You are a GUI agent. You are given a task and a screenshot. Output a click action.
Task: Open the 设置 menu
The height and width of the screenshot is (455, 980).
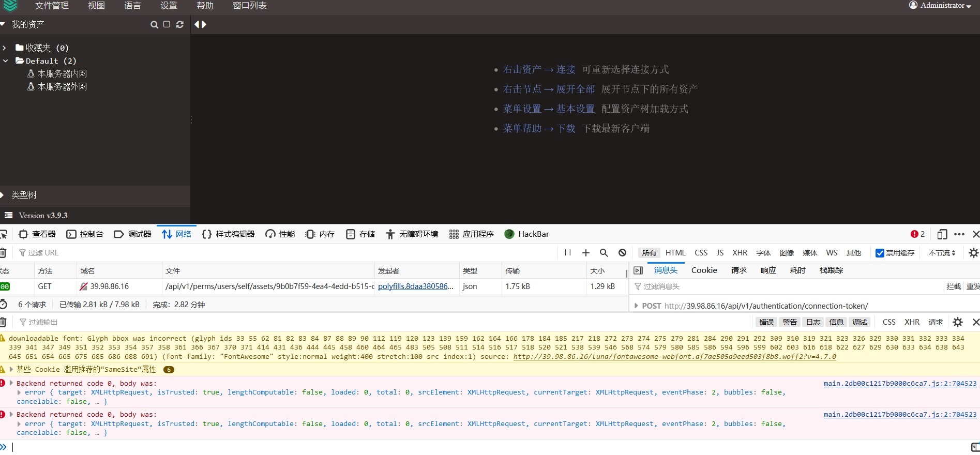[169, 6]
